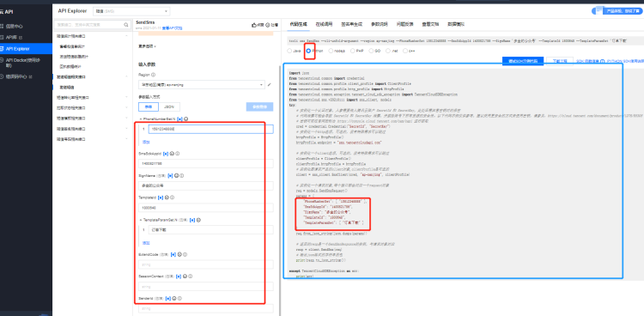Click info icon beside SmsSdkAppId
Screen dimensions: 644x316
point(178,154)
